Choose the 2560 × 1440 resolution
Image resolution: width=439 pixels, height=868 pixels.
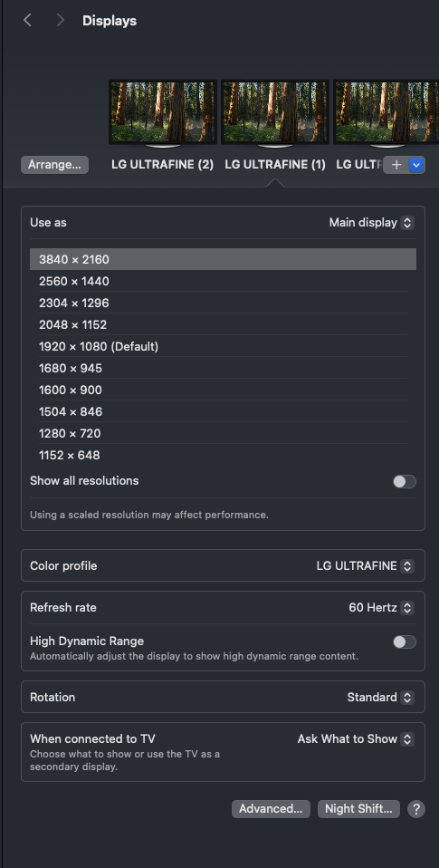pyautogui.click(x=223, y=281)
